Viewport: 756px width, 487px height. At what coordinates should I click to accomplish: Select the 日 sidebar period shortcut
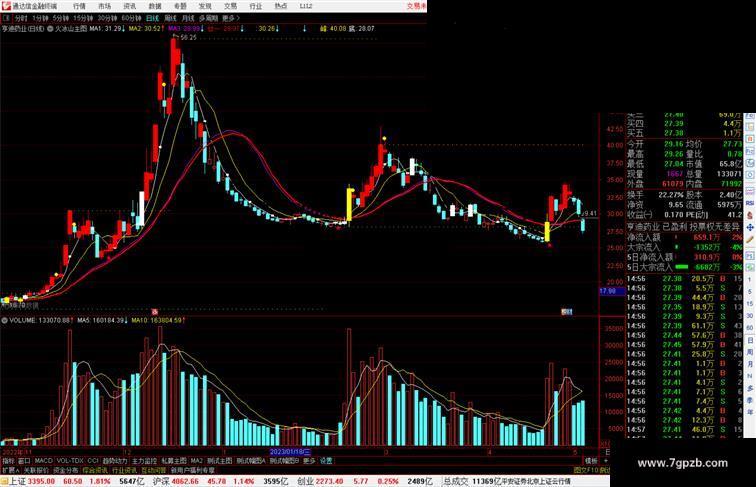[750, 340]
